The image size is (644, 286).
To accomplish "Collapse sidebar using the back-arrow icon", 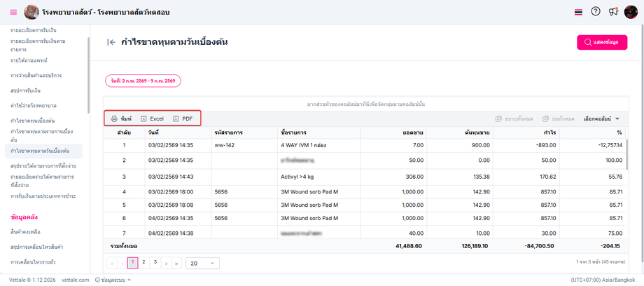I will (x=111, y=43).
